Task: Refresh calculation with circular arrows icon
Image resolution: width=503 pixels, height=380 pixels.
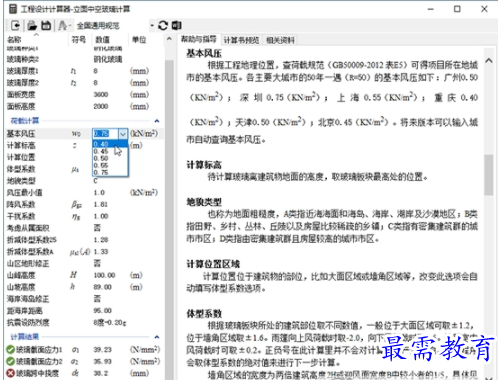Action: coord(163,25)
